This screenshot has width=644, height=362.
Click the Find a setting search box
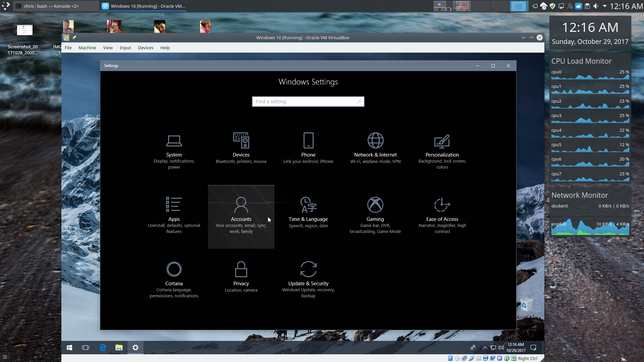(308, 102)
